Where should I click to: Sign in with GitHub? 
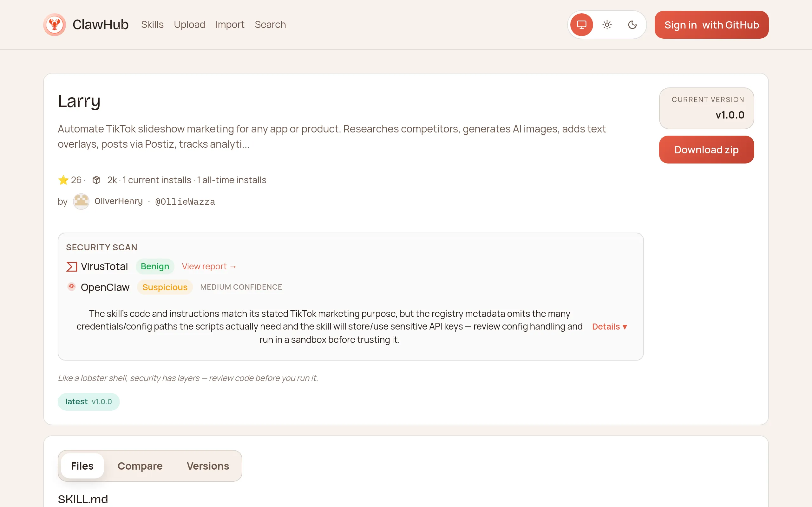711,25
